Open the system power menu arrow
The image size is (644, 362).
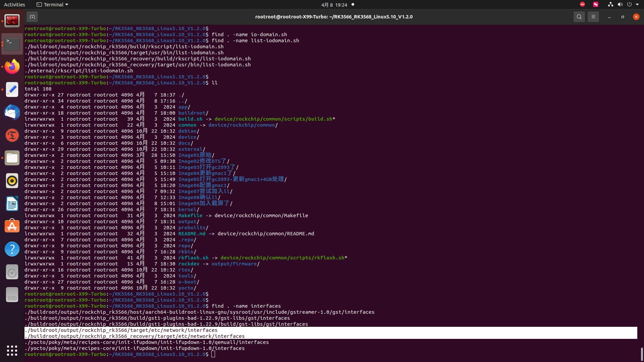[637, 5]
